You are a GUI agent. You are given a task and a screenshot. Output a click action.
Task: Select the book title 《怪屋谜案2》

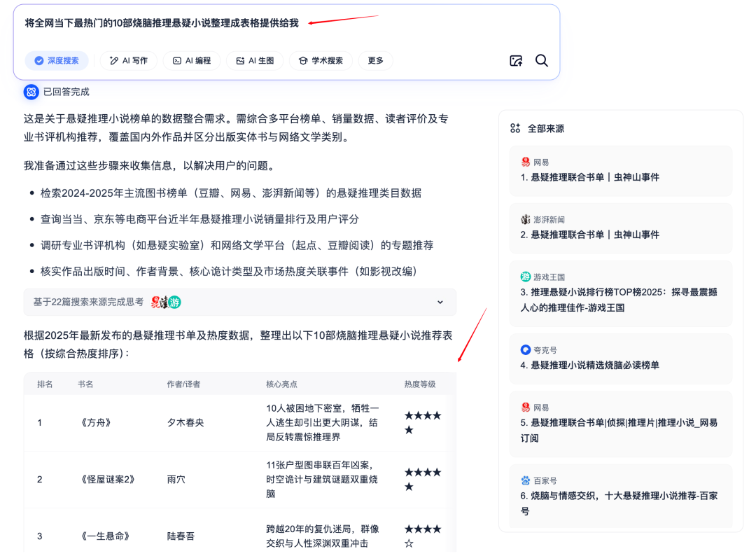tap(108, 480)
